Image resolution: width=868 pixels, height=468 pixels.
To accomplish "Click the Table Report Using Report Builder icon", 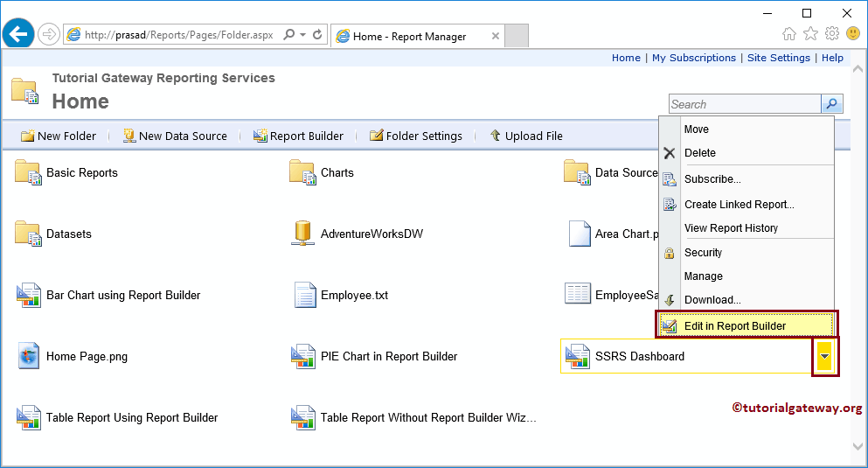I will [x=28, y=417].
